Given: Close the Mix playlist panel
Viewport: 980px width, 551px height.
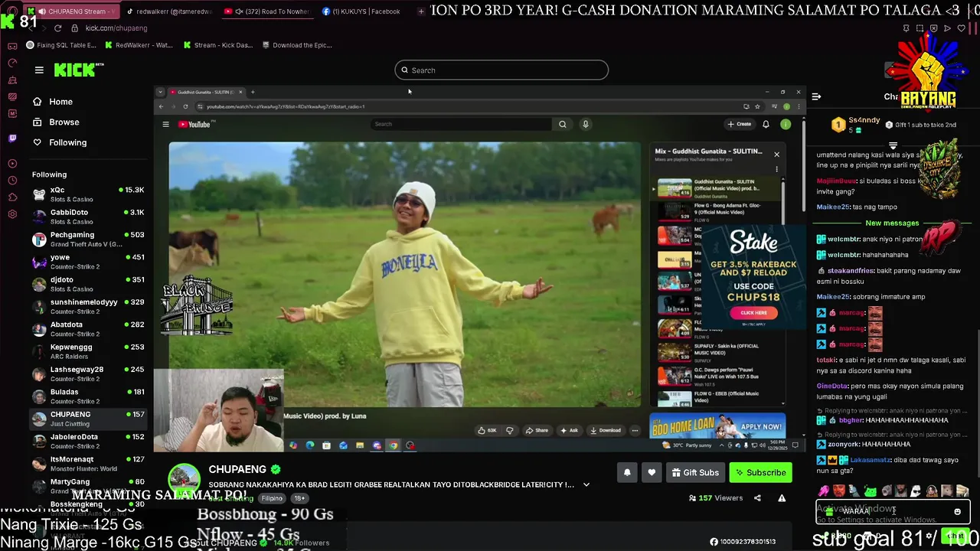Looking at the screenshot, I should click(x=776, y=155).
